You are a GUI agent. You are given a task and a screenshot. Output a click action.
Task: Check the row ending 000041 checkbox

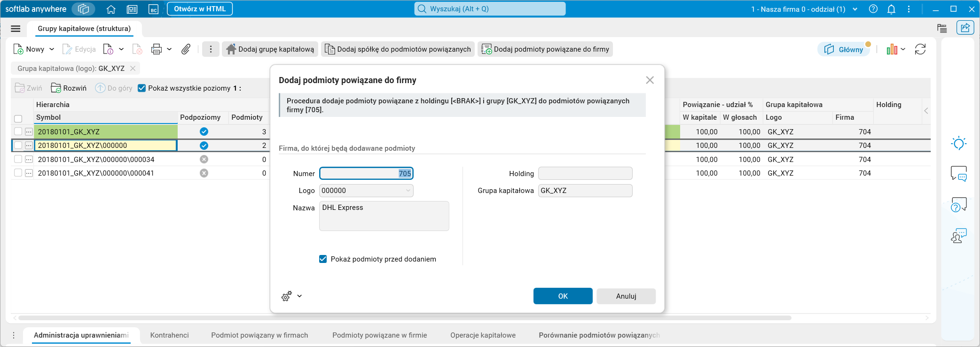tap(18, 173)
